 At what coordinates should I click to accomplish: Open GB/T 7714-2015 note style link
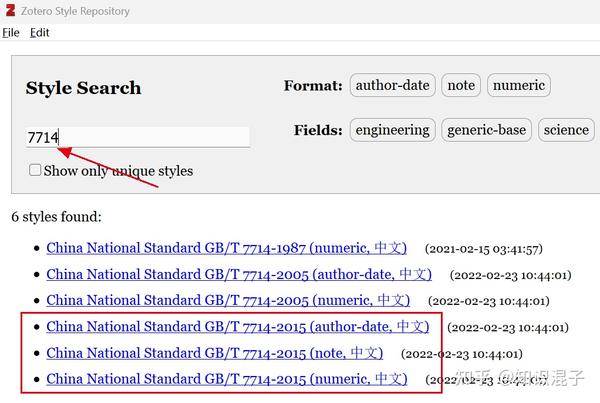[x=214, y=353]
